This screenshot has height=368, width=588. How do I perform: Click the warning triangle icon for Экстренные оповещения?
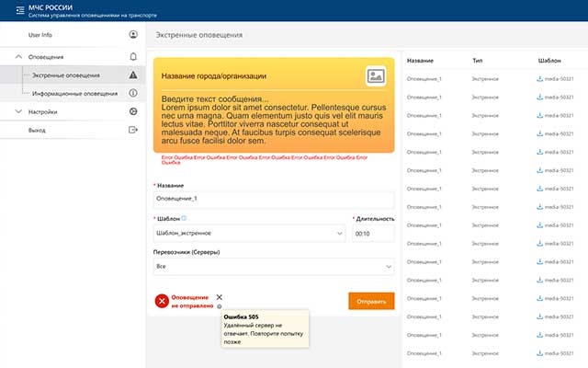tap(133, 75)
